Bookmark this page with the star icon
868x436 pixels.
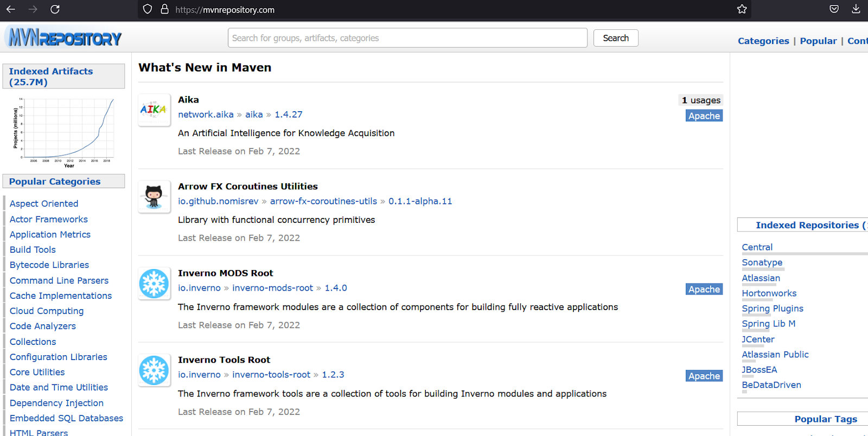742,9
